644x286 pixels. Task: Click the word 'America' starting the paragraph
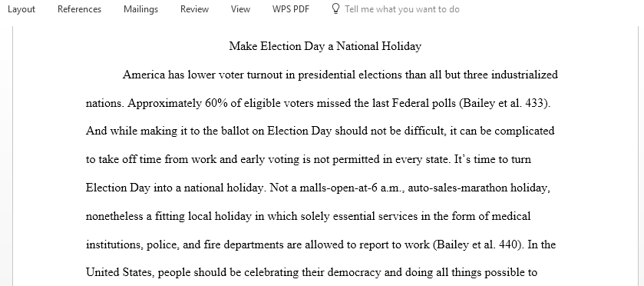[144, 75]
